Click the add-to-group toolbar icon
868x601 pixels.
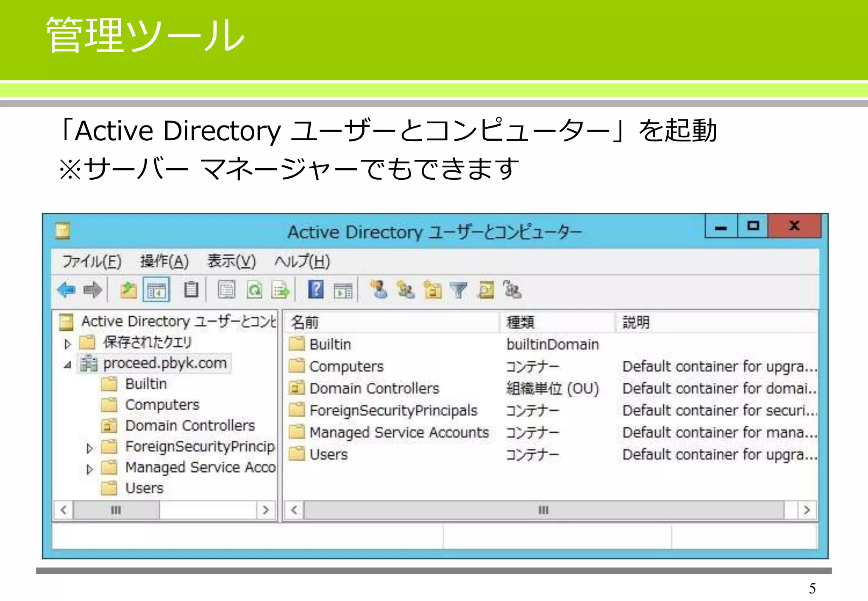tap(512, 290)
